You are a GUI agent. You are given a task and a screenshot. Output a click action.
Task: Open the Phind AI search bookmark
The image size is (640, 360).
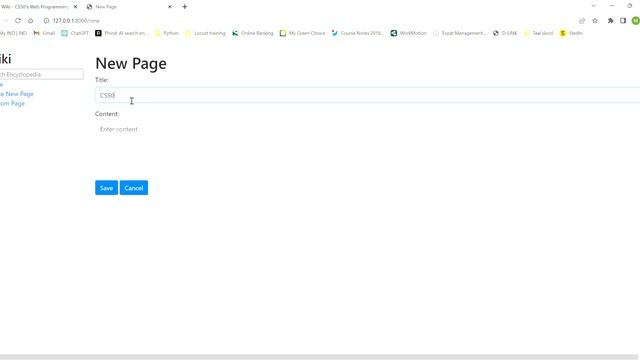(122, 33)
